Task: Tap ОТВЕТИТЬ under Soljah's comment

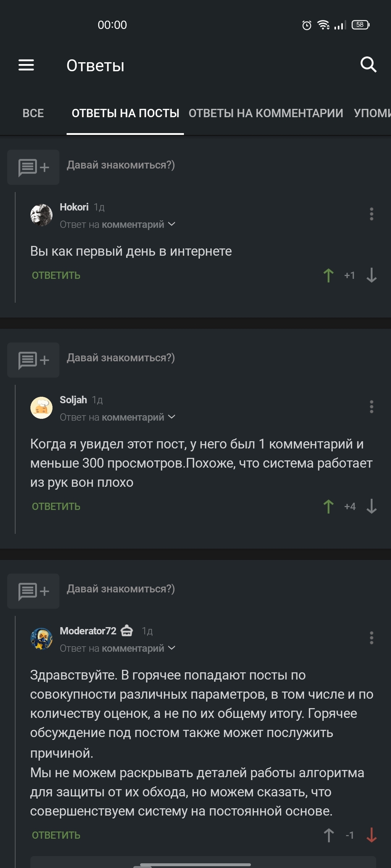Action: pyautogui.click(x=56, y=506)
